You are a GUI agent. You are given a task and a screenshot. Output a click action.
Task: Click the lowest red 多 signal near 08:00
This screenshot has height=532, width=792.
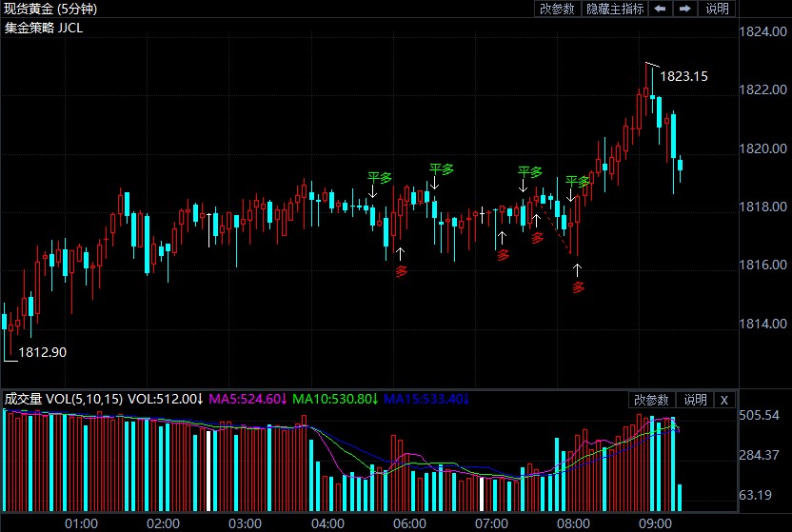click(x=578, y=287)
